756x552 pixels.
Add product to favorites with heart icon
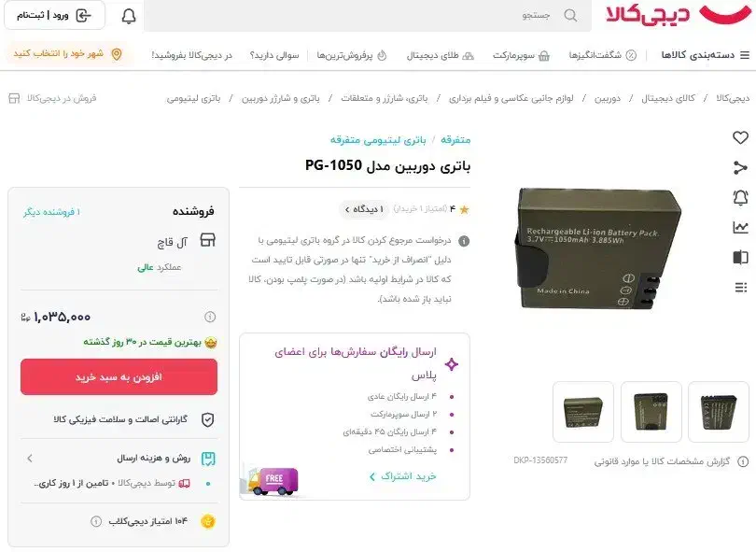pyautogui.click(x=740, y=138)
